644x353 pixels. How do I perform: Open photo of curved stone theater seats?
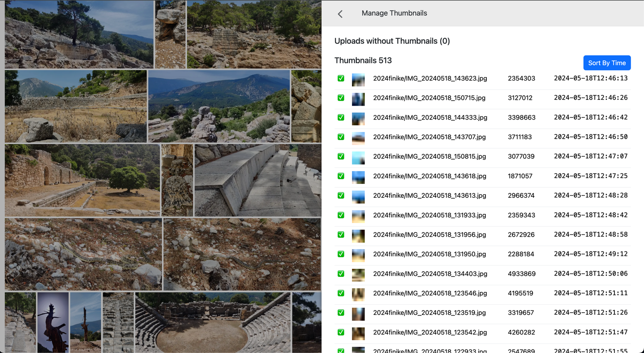pyautogui.click(x=258, y=180)
